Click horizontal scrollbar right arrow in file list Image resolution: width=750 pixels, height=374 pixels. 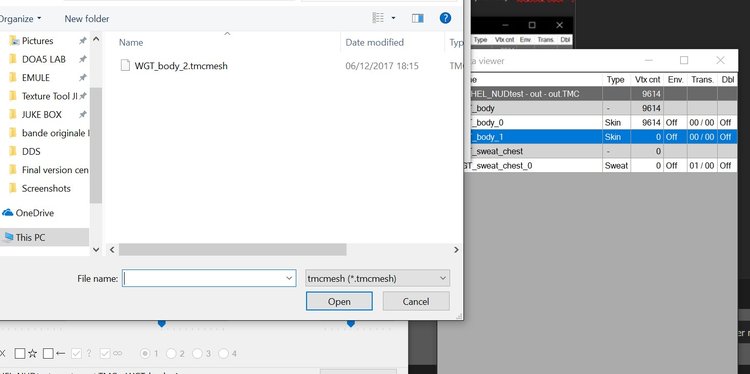[456, 250]
